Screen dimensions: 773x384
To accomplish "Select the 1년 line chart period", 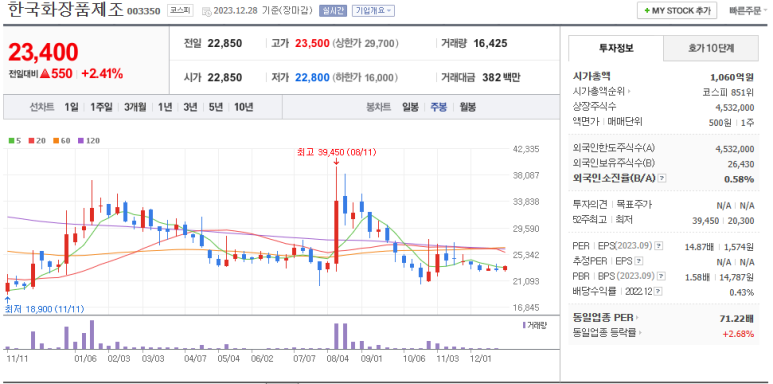I will 165,107.
